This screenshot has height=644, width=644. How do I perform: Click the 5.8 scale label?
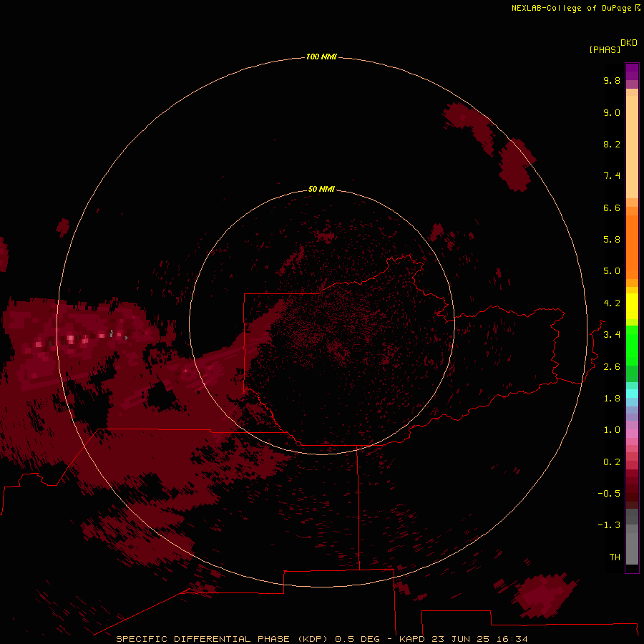(x=612, y=240)
